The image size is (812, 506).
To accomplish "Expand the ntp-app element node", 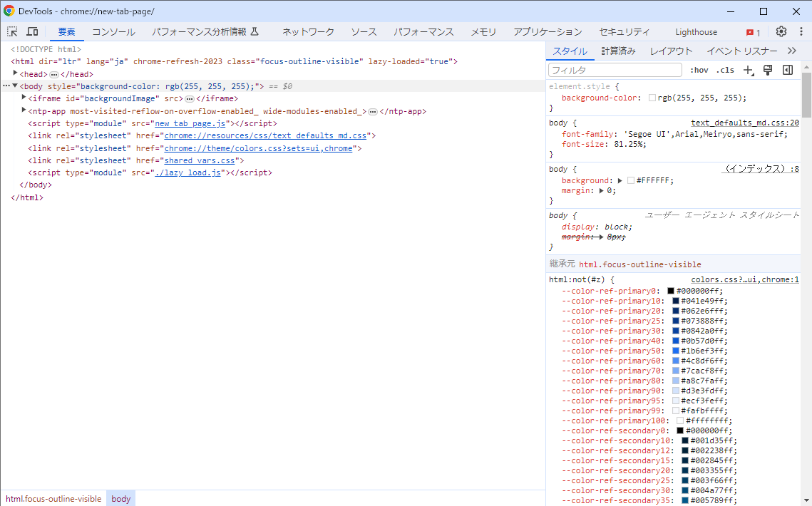I will [x=24, y=110].
